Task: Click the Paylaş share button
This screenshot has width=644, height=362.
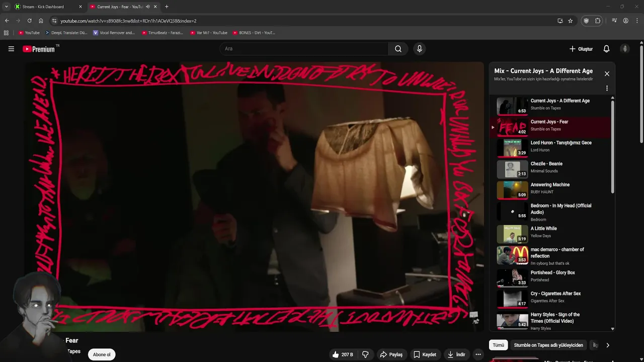Action: [x=391, y=354]
